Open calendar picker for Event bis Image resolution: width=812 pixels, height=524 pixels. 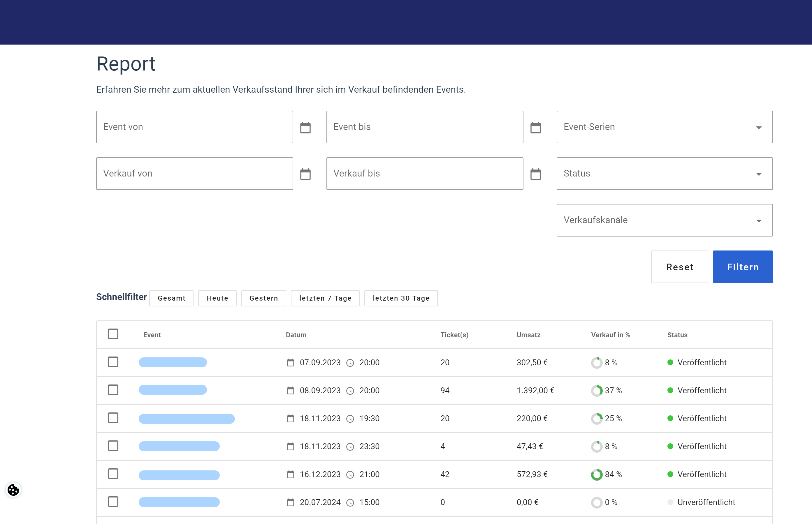pos(535,128)
